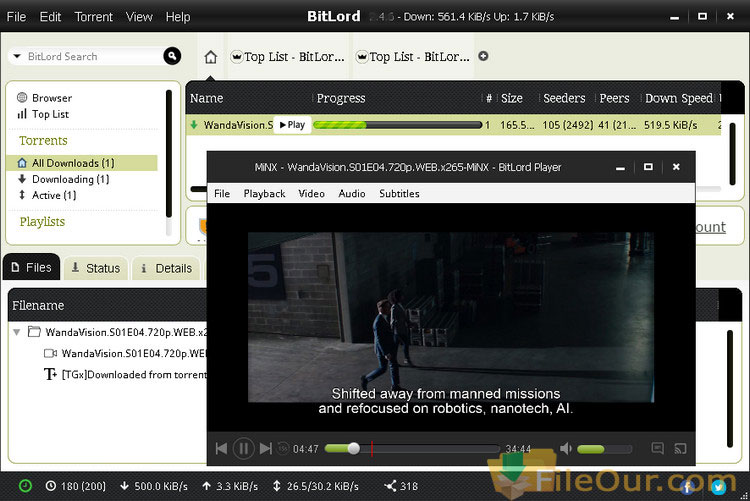Image resolution: width=750 pixels, height=501 pixels.
Task: Click the 26.5/30.2 KiB/s protocol traffic indicator
Action: coord(315,486)
